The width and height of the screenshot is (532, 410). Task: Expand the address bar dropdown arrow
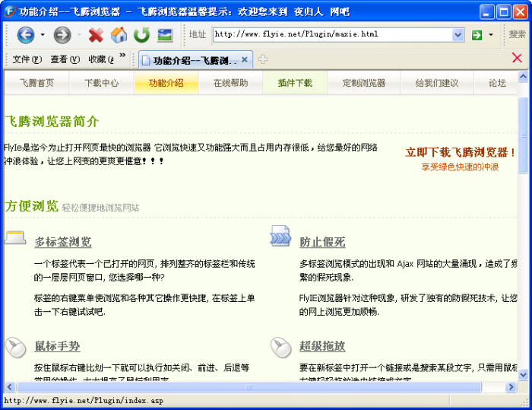pyautogui.click(x=458, y=35)
